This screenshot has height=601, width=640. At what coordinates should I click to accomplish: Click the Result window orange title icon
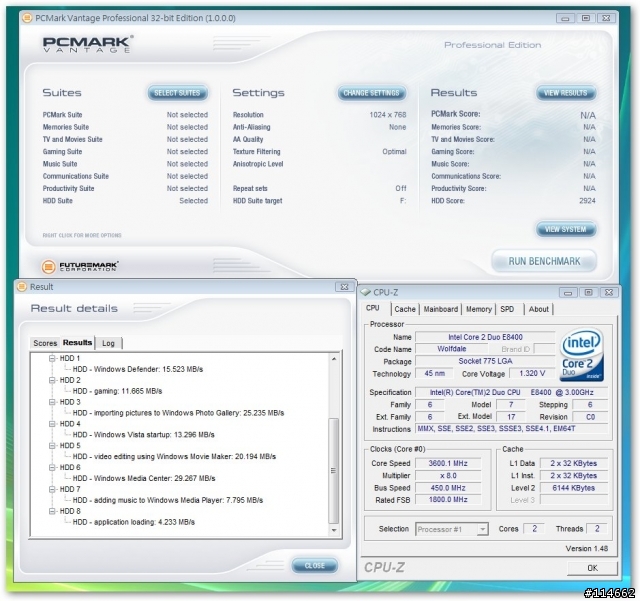point(22,287)
